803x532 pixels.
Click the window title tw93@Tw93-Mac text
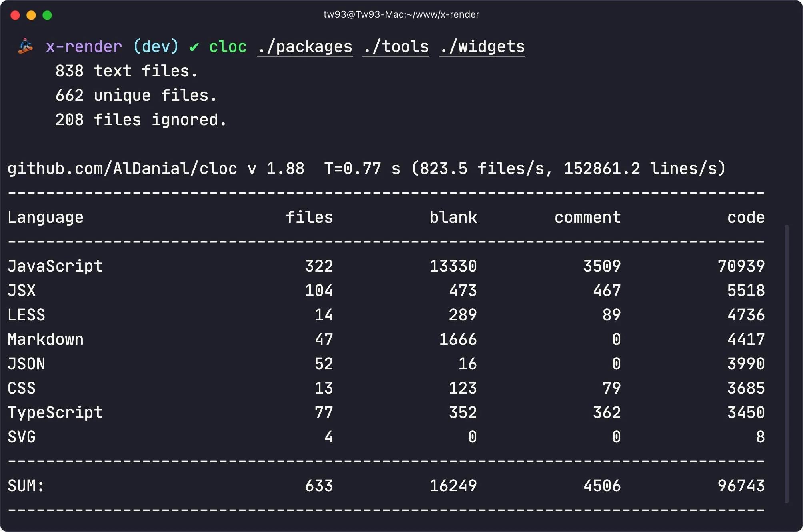(401, 14)
